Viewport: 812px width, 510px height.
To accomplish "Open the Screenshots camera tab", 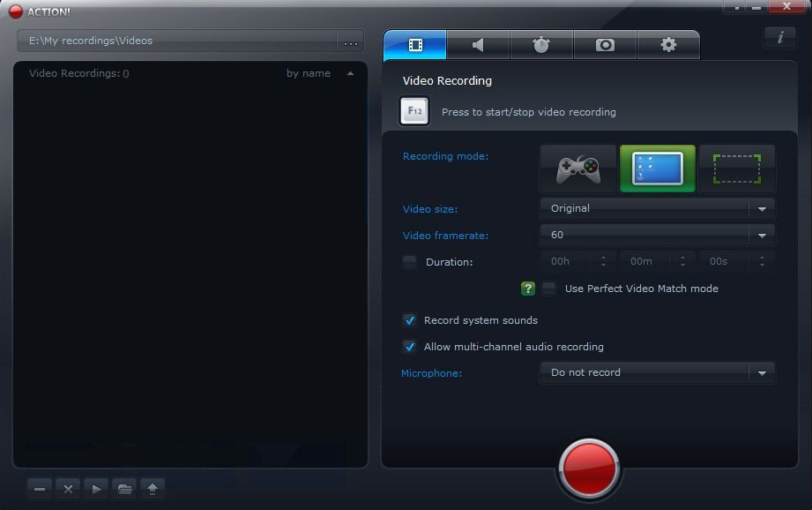I will (x=605, y=45).
